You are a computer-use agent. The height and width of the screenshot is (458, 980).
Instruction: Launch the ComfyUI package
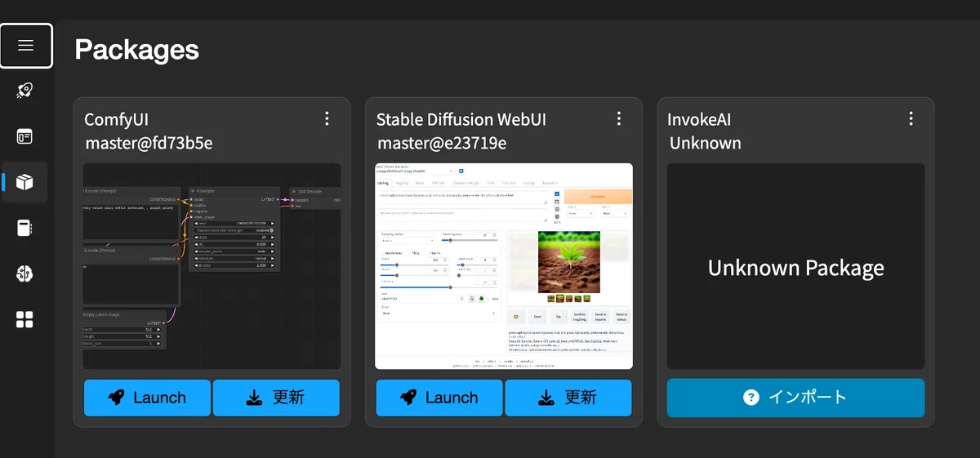click(x=147, y=398)
